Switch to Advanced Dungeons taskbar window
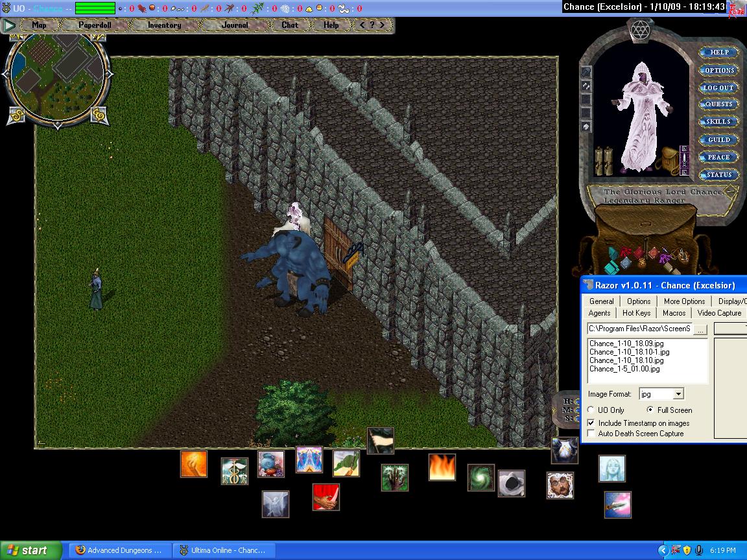This screenshot has width=747, height=560. [119, 550]
